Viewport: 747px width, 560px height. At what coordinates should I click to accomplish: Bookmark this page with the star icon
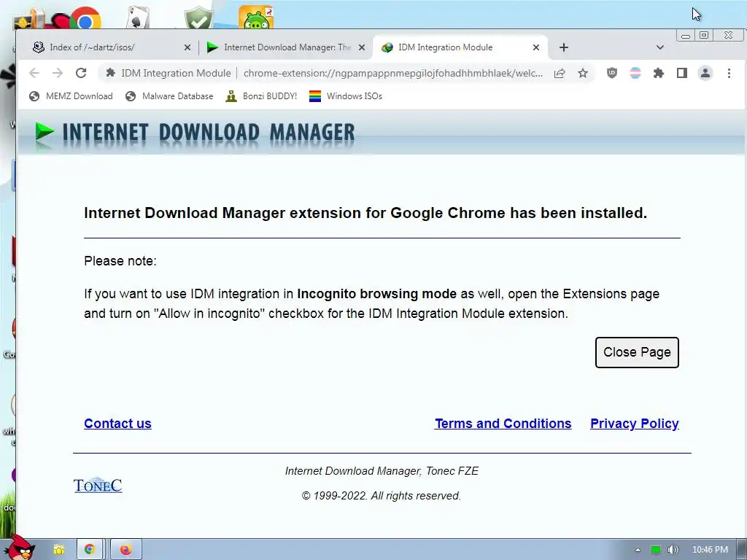[x=583, y=73]
